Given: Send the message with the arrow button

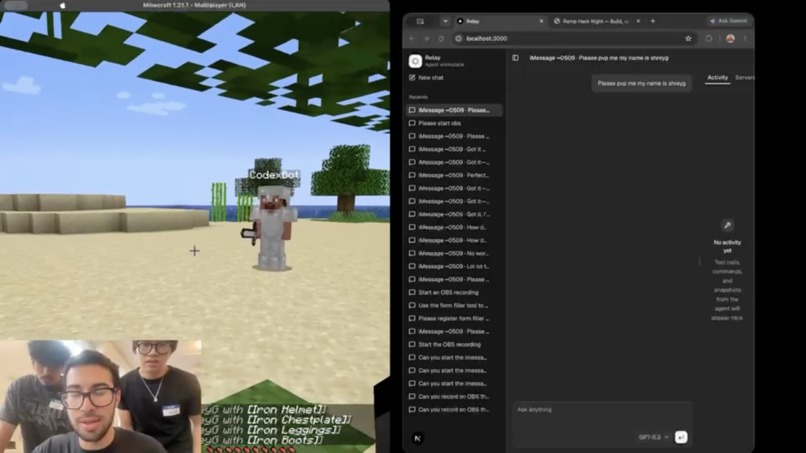Looking at the screenshot, I should 681,437.
